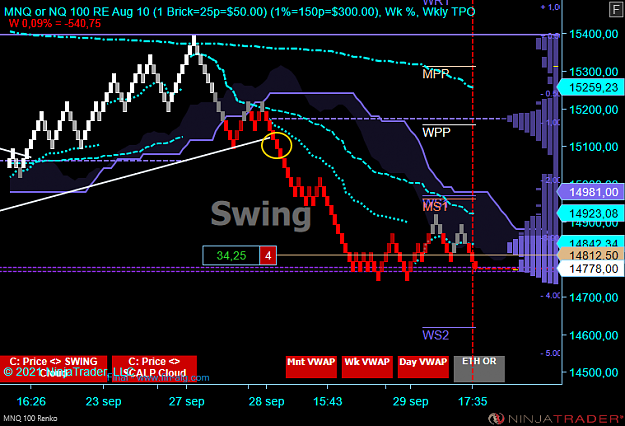Click the 14500,00 price axis label
The image size is (625, 426).
(x=594, y=373)
